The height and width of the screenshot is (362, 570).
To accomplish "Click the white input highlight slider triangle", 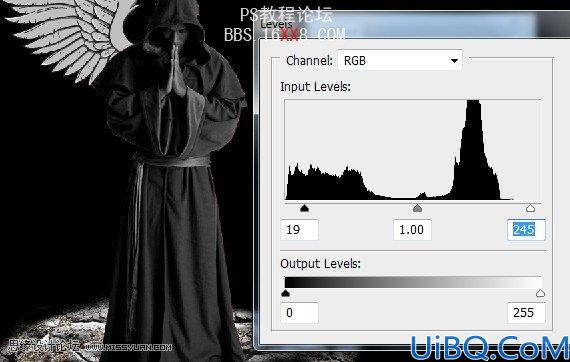I will pyautogui.click(x=530, y=208).
